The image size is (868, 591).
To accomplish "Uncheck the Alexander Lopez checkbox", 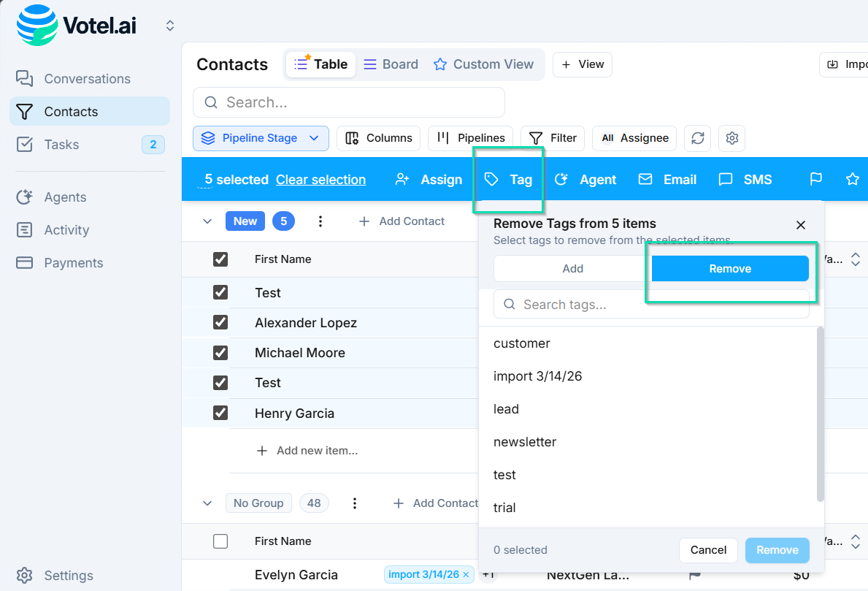I will (220, 322).
